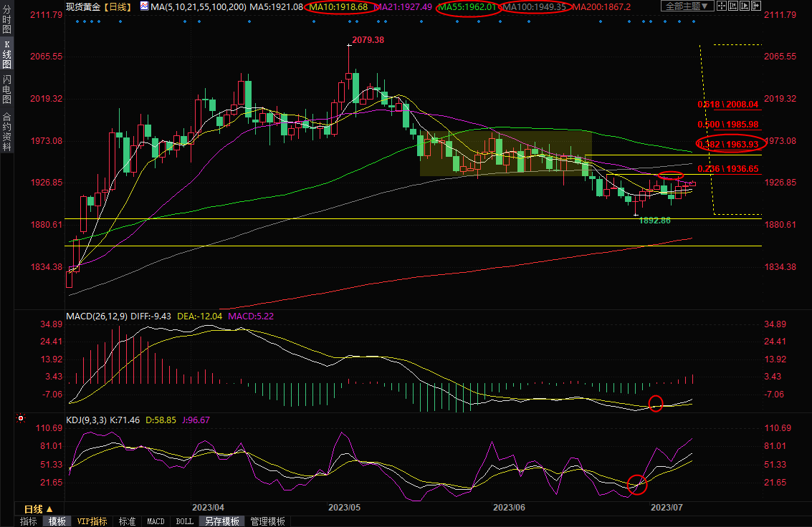Open the 合约资料 sidebar tab
Image resolution: width=812 pixels, height=527 pixels.
click(6, 131)
